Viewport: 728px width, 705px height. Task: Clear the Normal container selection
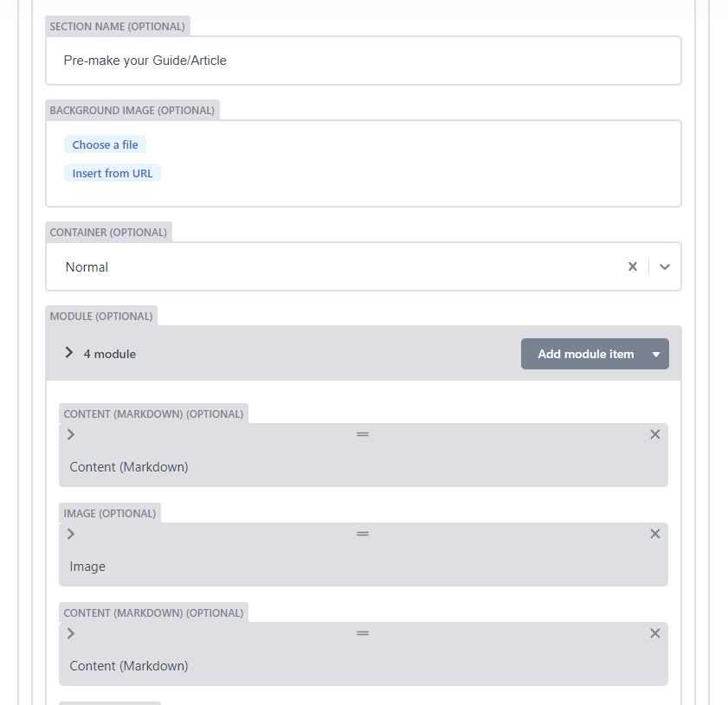(633, 266)
